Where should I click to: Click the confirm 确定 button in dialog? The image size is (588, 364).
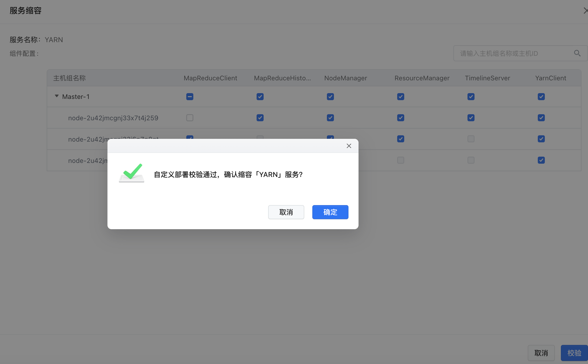pos(330,212)
